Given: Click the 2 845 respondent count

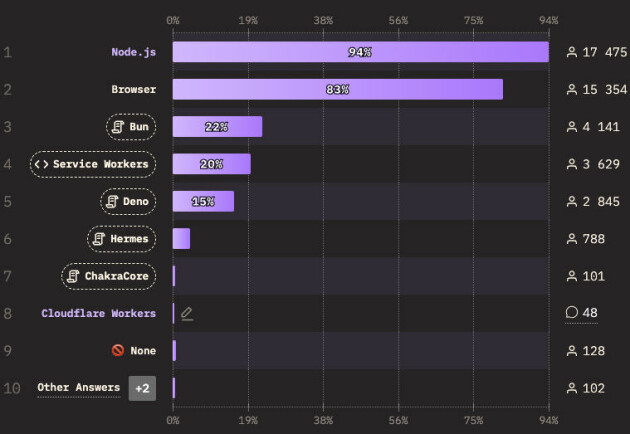Looking at the screenshot, I should tap(601, 202).
